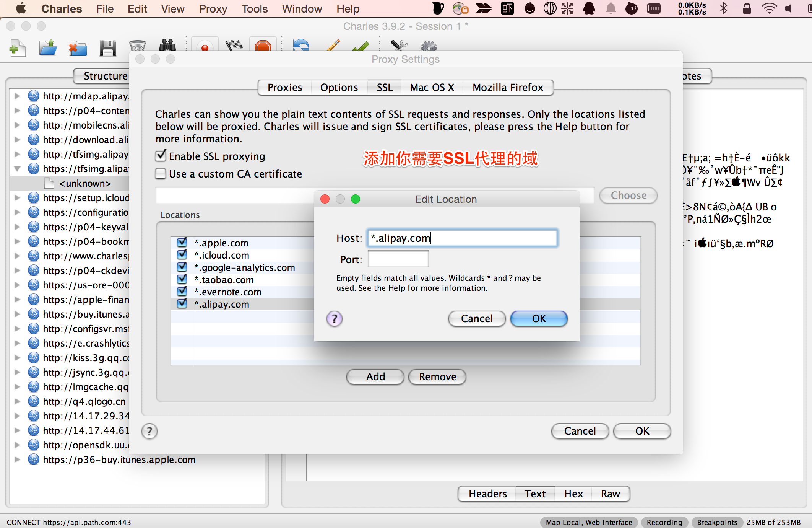Click the Bluetooth icon in menu bar
Screen dimensions: 812x528
[724, 8]
